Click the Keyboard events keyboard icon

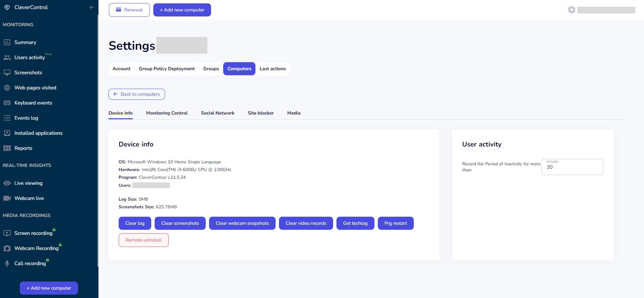click(x=7, y=103)
